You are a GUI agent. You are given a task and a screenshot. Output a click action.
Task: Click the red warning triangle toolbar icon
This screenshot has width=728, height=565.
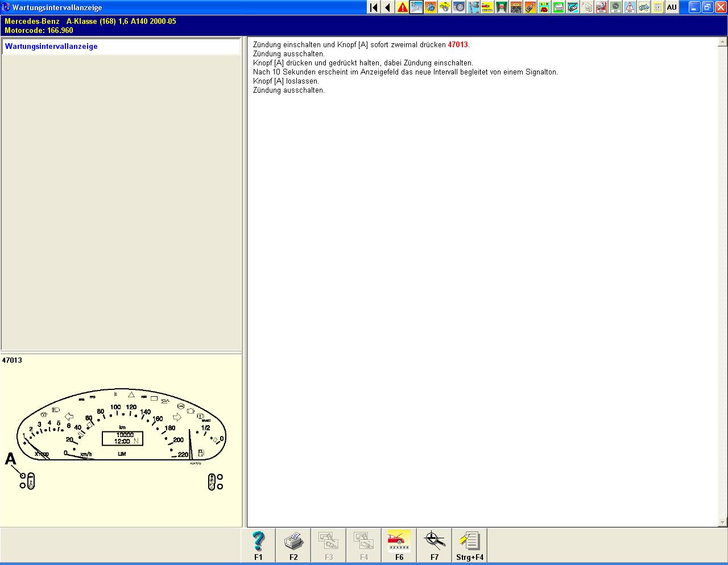pyautogui.click(x=402, y=7)
